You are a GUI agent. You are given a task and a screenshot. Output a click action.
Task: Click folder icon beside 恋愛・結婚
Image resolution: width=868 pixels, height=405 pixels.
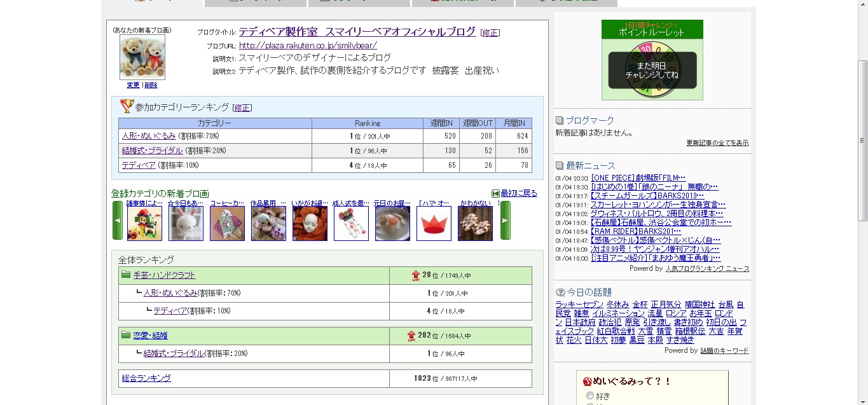click(126, 334)
